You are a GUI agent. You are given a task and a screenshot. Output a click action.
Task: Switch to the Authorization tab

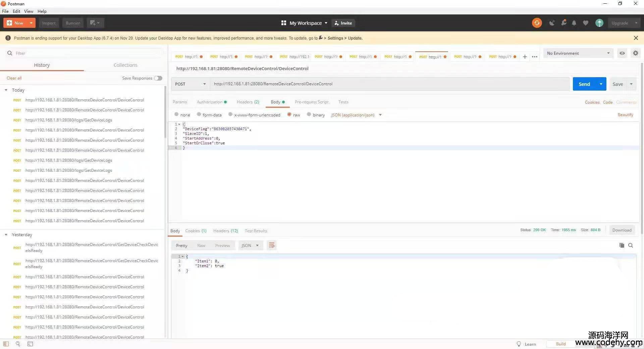click(x=212, y=102)
